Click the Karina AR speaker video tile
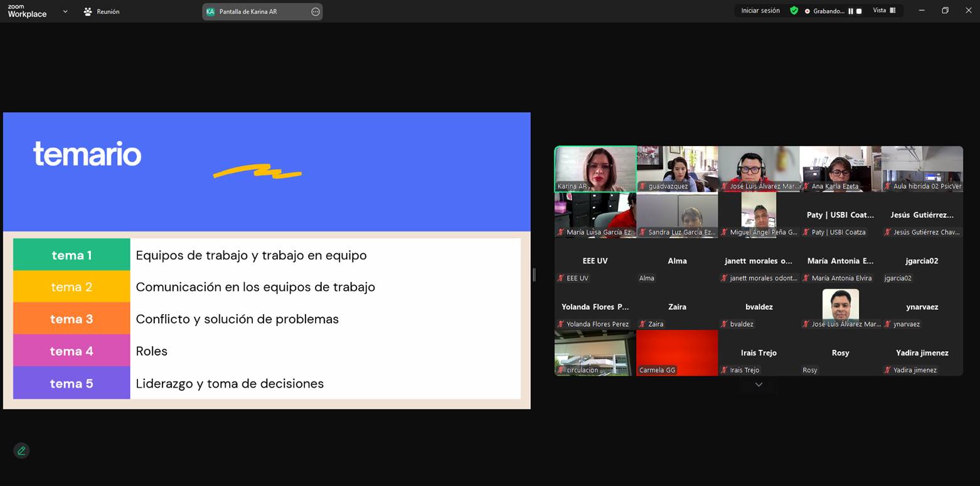This screenshot has width=980, height=486. (595, 168)
